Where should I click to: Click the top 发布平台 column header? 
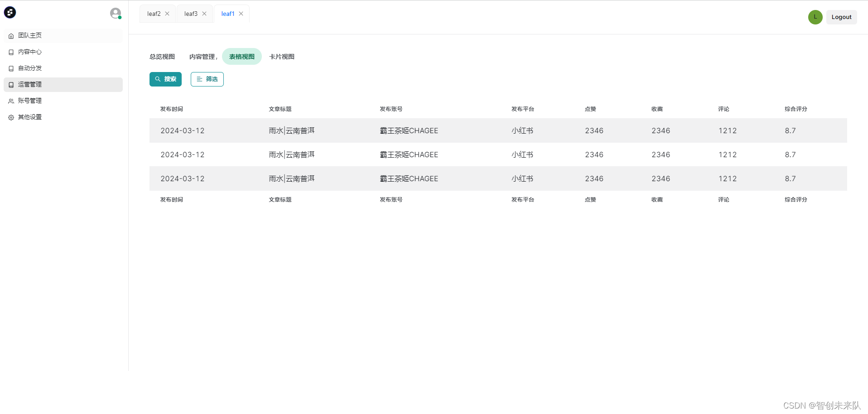coord(523,109)
